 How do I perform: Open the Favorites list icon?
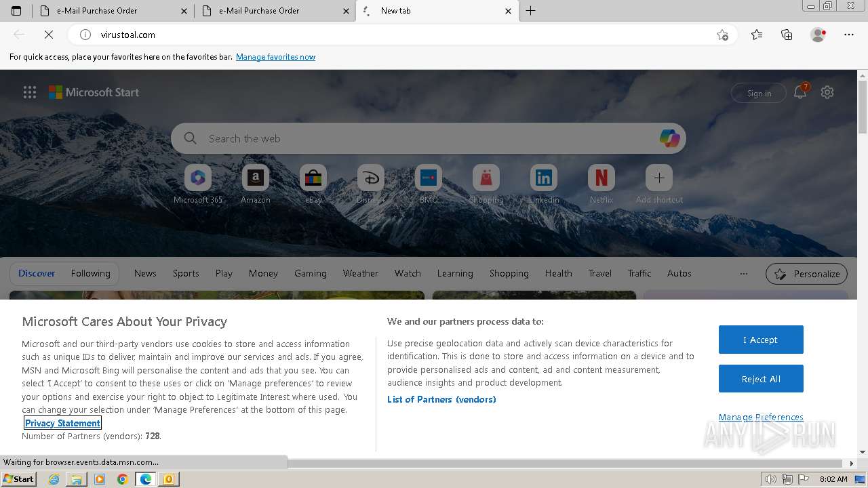[x=757, y=35]
